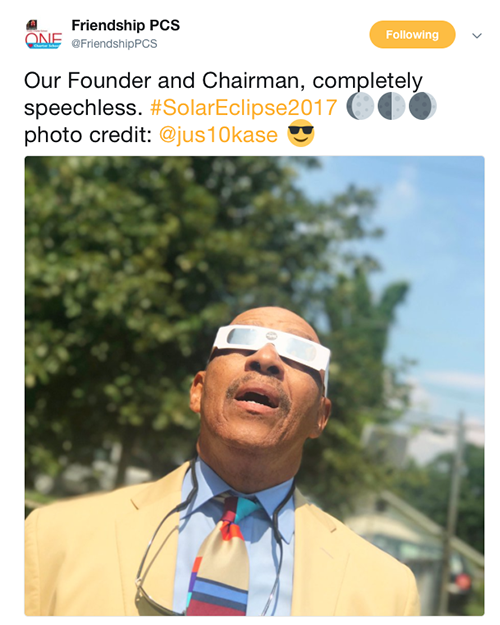
Task: Open the @FriendshipPCS handle link
Action: (x=114, y=43)
